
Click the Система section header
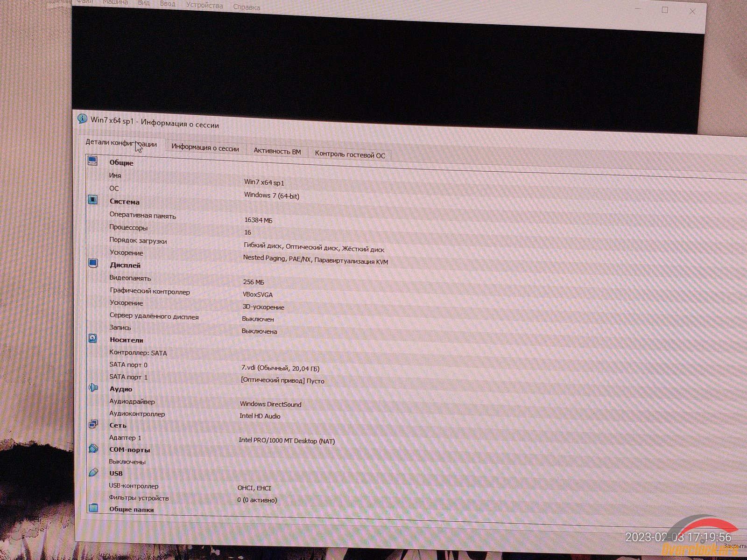click(x=125, y=202)
